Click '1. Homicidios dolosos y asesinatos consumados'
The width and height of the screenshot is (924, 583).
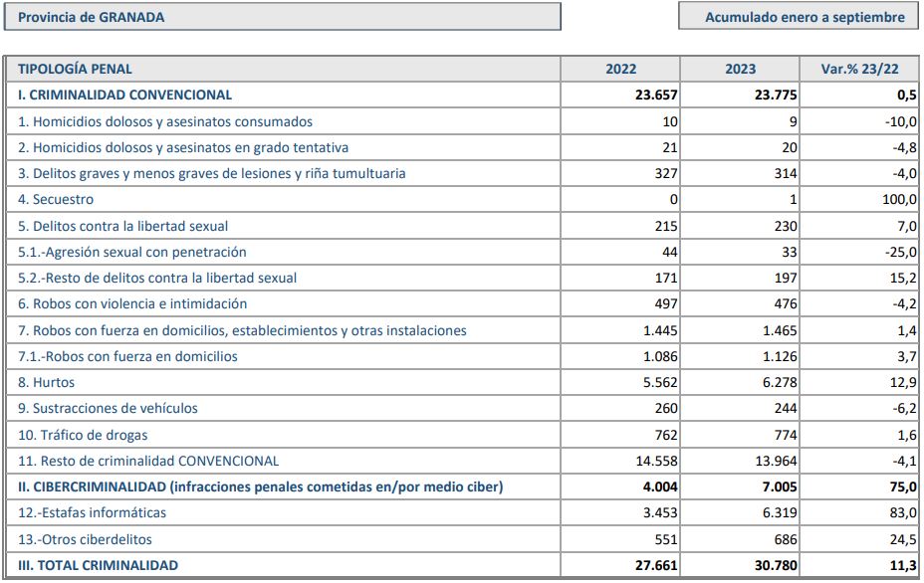pos(165,122)
